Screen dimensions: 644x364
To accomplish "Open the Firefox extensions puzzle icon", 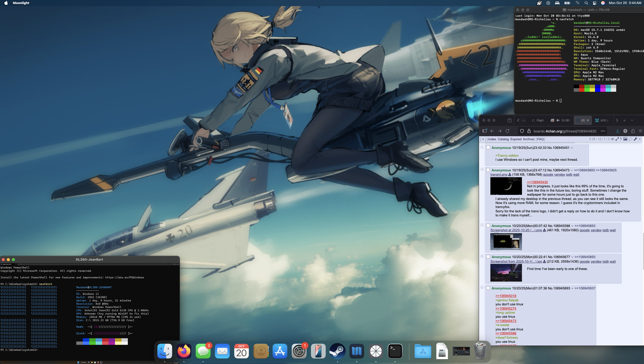I will pyautogui.click(x=633, y=131).
